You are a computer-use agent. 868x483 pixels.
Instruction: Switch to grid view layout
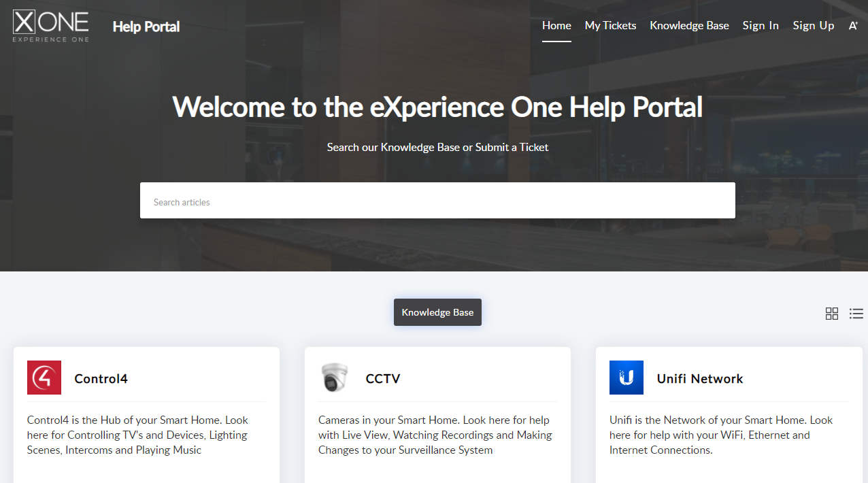point(831,314)
